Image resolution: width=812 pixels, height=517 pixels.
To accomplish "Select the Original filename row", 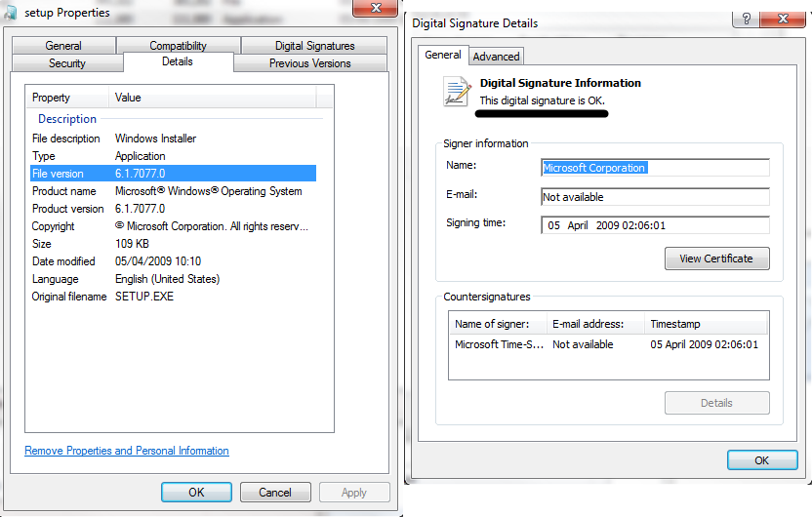I will point(173,297).
